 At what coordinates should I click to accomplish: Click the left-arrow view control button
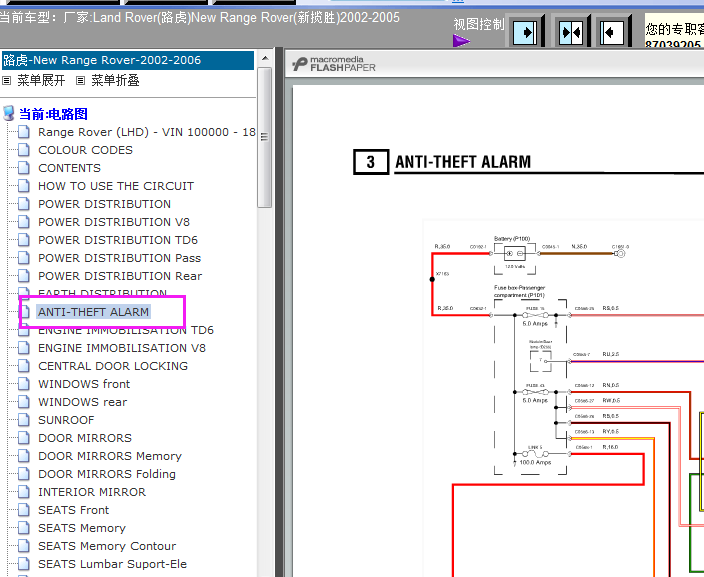pos(612,32)
